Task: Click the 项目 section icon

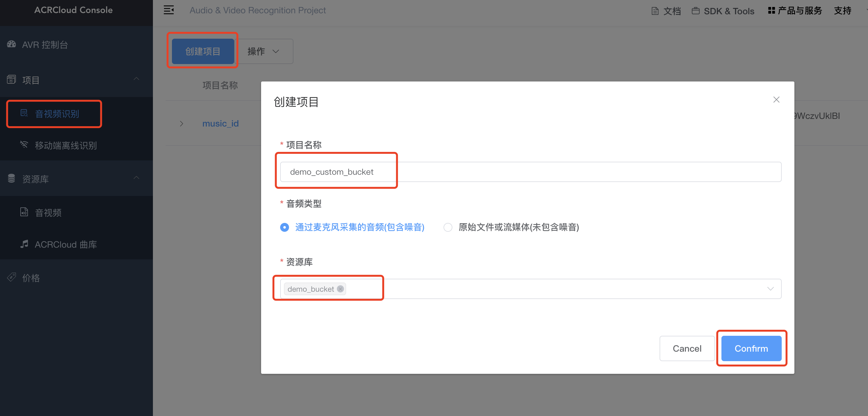Action: pyautogui.click(x=11, y=80)
